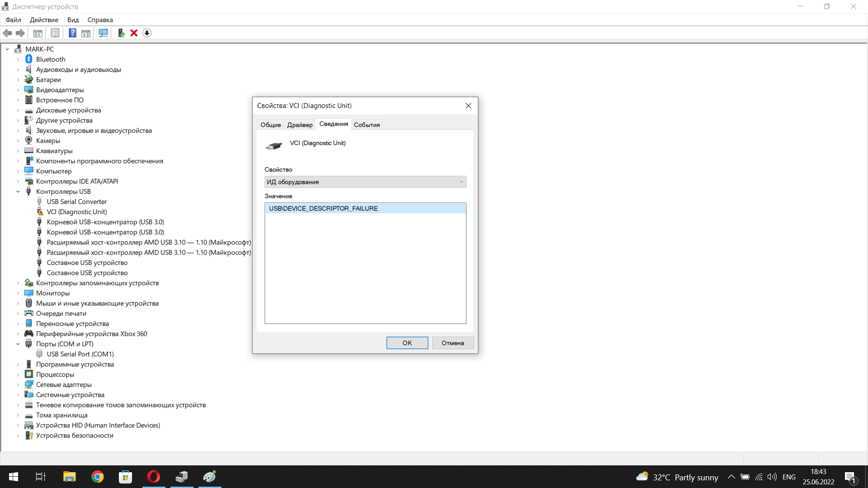Open the Действие menu
The image size is (868, 488).
44,20
